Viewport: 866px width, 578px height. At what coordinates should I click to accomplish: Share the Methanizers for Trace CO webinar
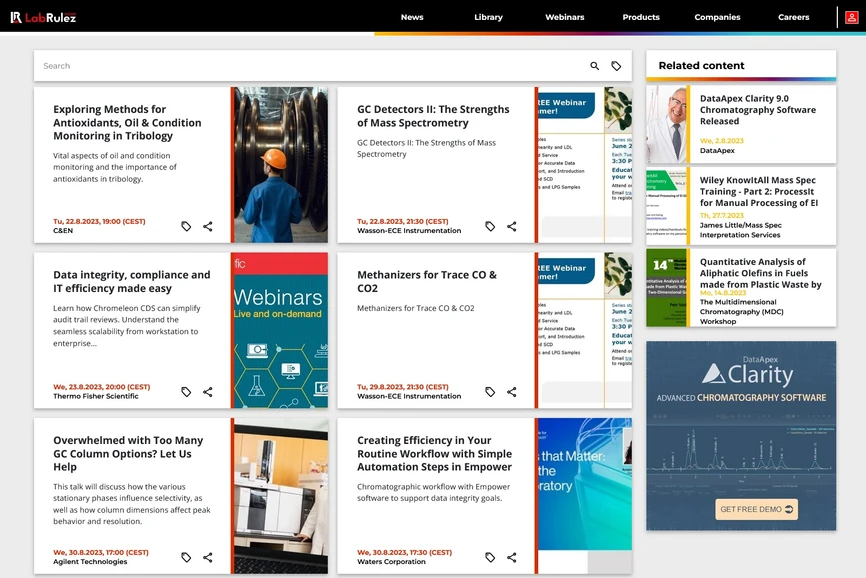click(511, 392)
